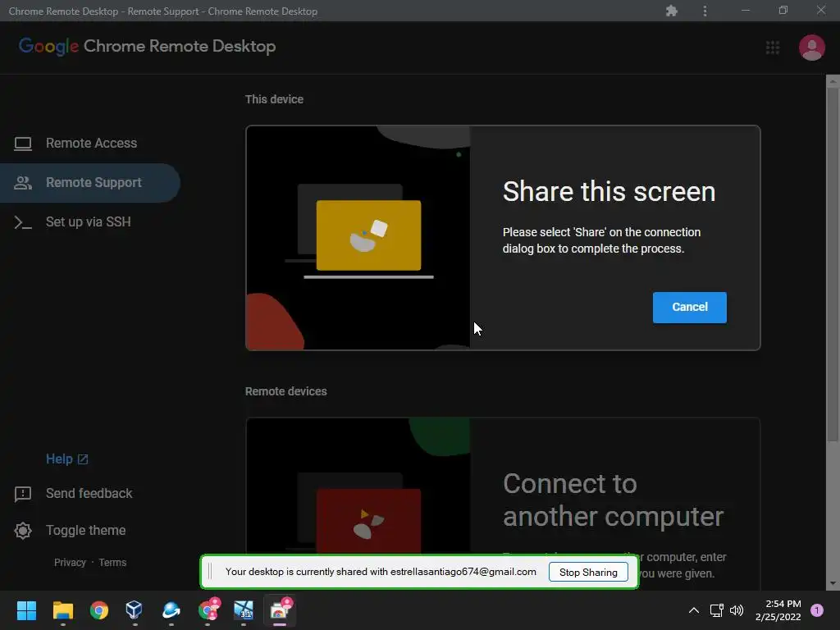Open the Privacy link

pyautogui.click(x=70, y=563)
